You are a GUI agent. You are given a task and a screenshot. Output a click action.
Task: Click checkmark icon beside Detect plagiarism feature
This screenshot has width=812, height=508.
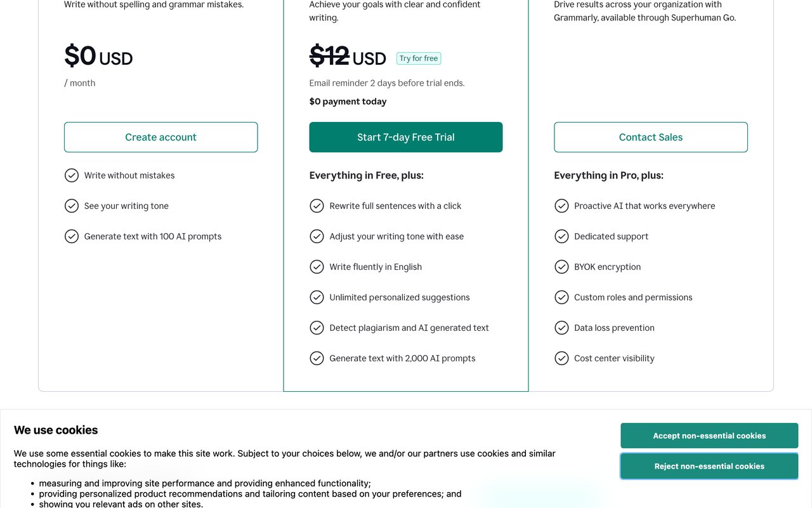pyautogui.click(x=317, y=328)
